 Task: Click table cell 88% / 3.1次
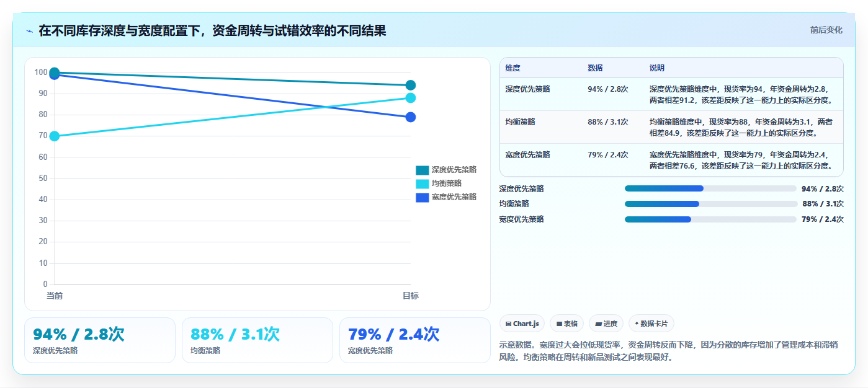click(x=608, y=121)
